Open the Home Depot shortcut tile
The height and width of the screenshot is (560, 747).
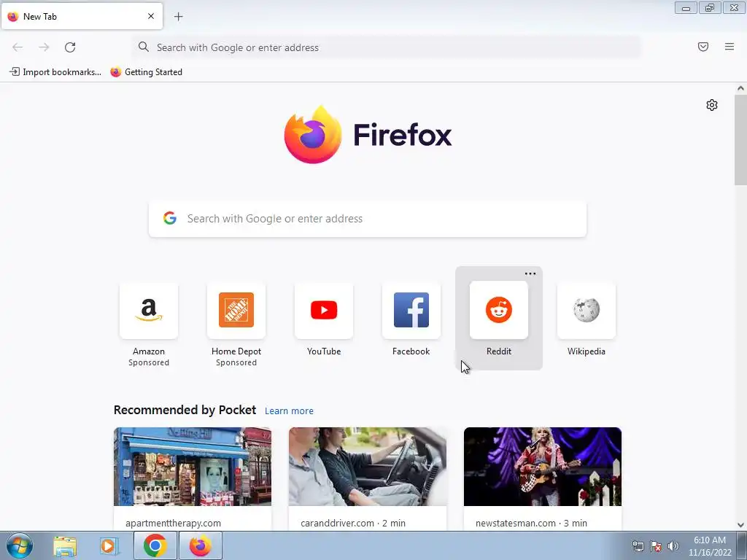[236, 310]
